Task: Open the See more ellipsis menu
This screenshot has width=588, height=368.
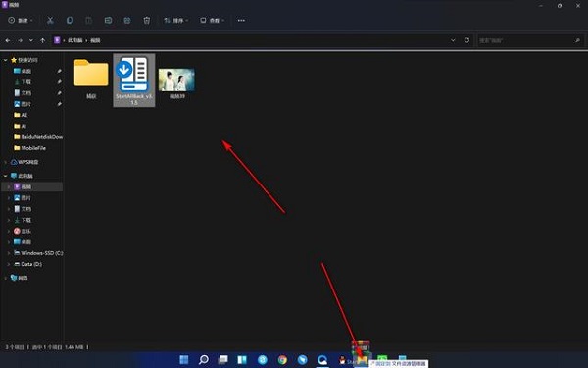Action: tap(241, 20)
